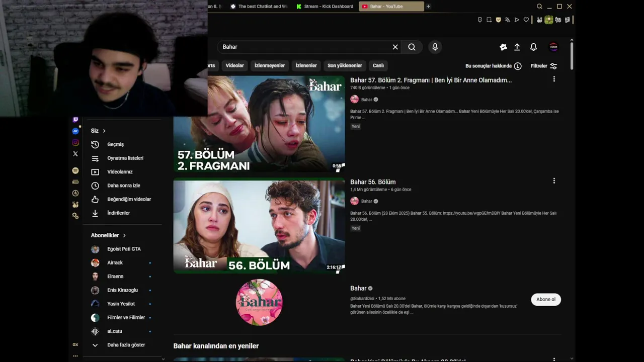
Task: Start voice search with microphone icon
Action: [435, 47]
